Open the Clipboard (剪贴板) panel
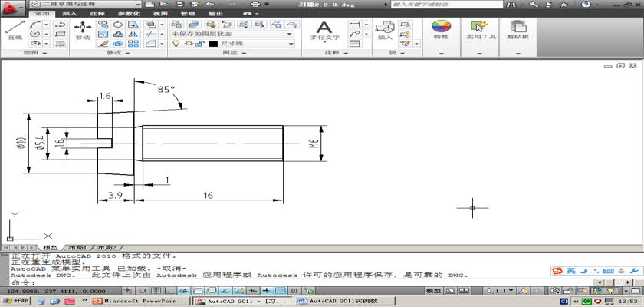 [x=518, y=31]
